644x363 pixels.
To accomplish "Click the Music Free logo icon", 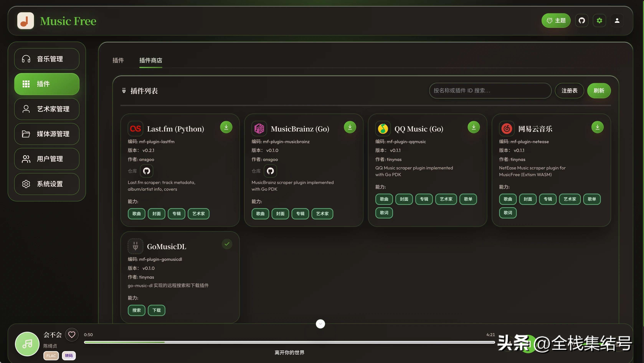I will click(26, 21).
